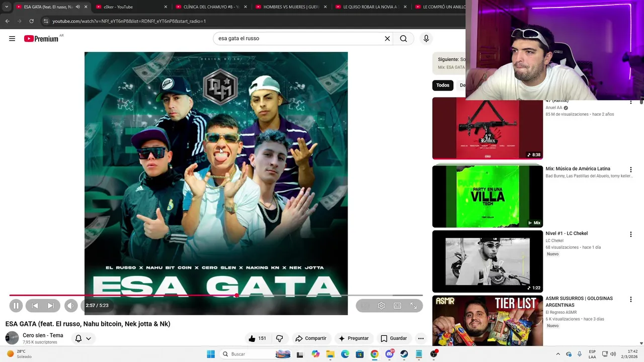Screen dimensions: 644x362
Task: Open Party en una Villa mix thumbnail
Action: coord(488,196)
